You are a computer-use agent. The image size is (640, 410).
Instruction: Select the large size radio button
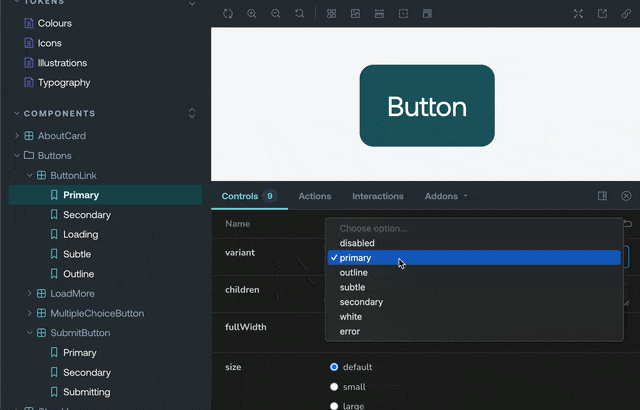tap(334, 406)
